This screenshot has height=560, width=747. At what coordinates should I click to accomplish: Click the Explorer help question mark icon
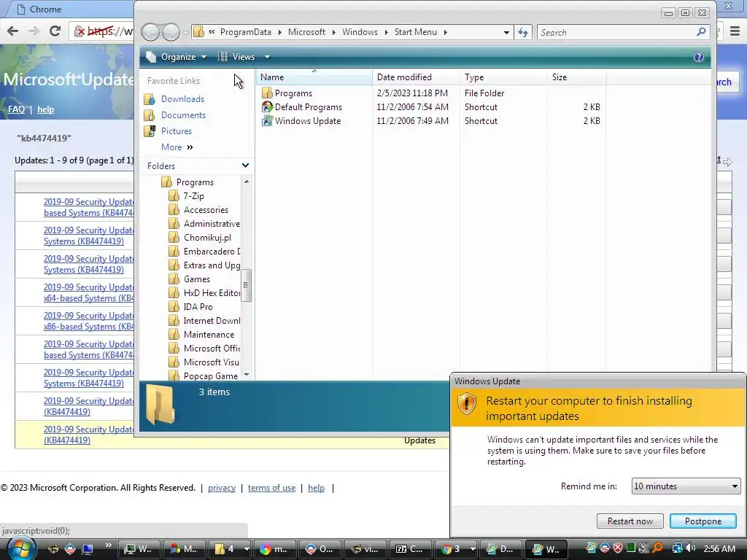coord(698,57)
